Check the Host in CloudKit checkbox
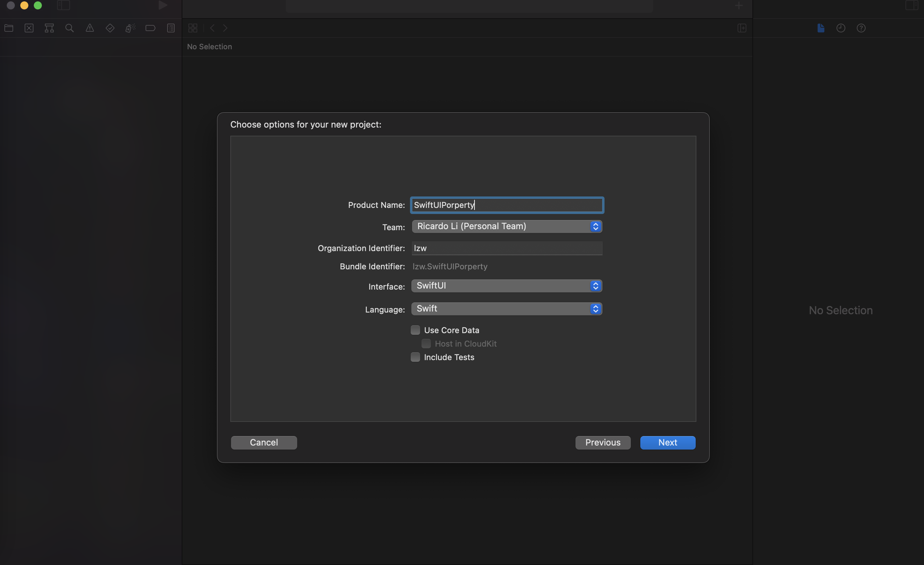924x565 pixels. (x=426, y=344)
